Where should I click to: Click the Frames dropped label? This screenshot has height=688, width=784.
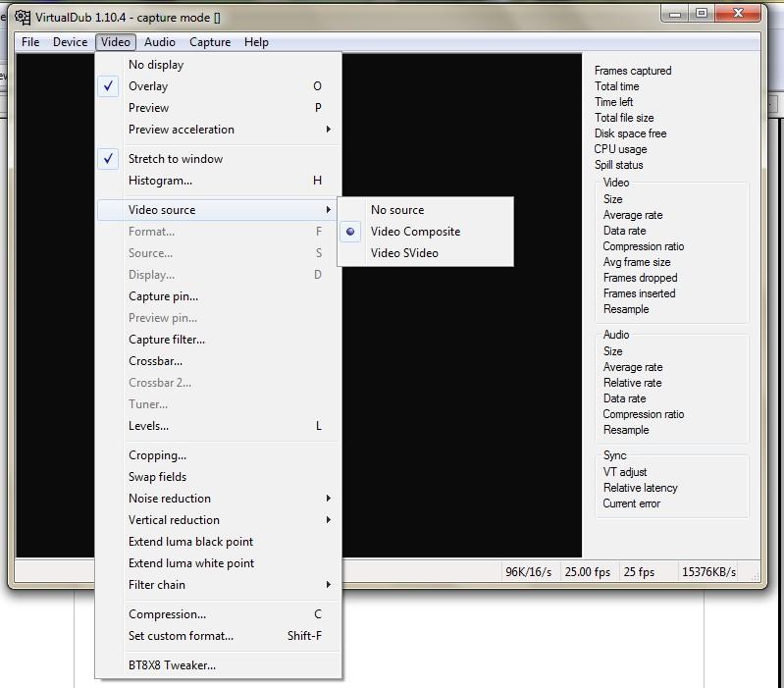click(x=640, y=278)
